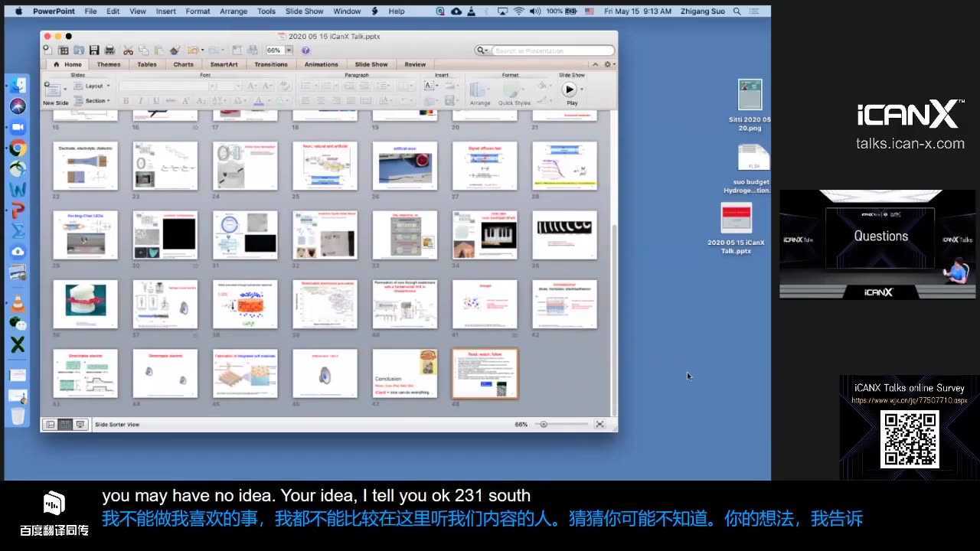Open Finder from the Dock

[18, 86]
